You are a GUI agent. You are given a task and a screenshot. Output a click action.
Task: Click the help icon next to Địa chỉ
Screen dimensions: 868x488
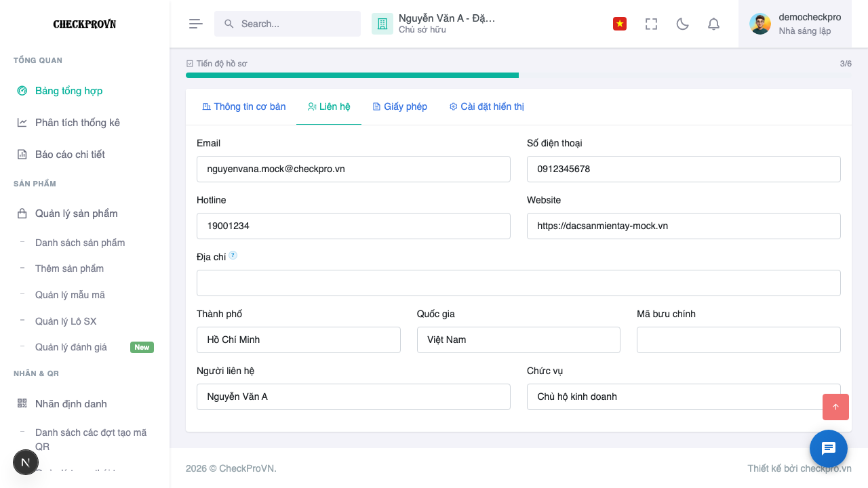coord(233,256)
